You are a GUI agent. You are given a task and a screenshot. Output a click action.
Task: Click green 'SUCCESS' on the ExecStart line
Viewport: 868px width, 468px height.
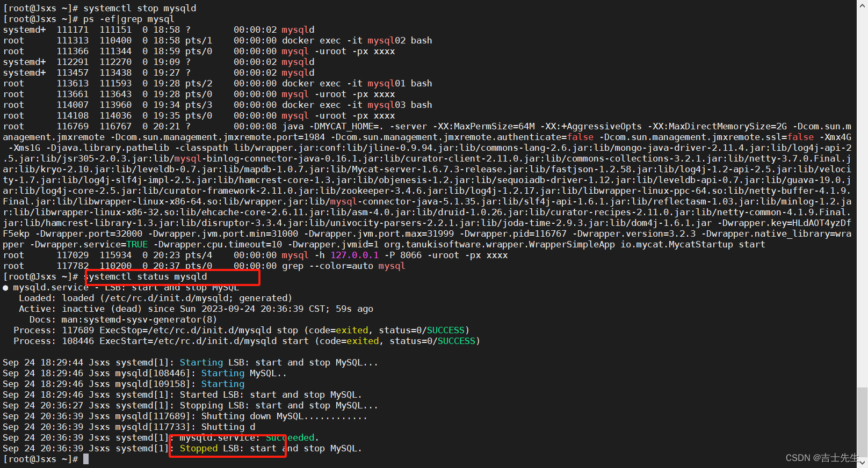coord(457,341)
